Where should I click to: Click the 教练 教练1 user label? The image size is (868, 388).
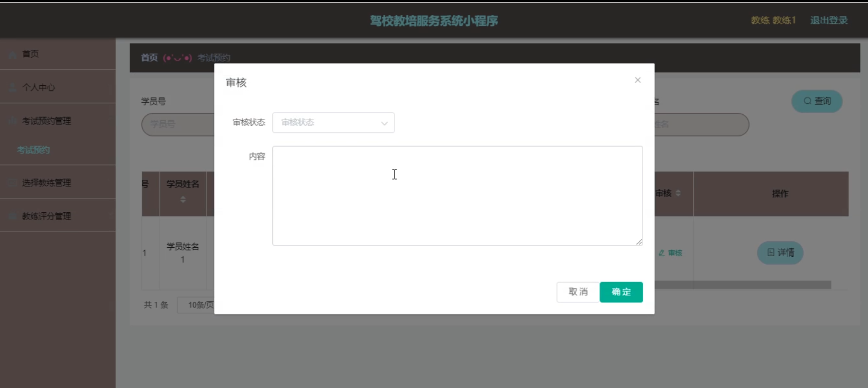[x=773, y=20]
